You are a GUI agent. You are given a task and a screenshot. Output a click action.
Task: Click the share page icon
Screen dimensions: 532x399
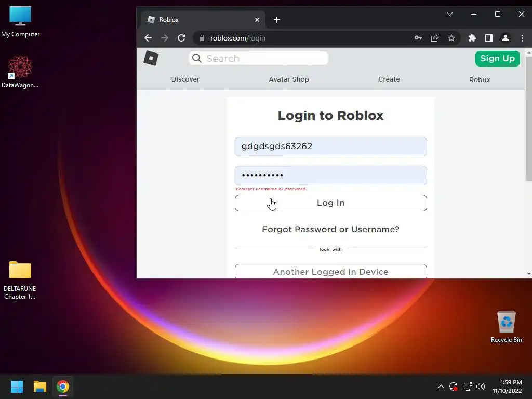(x=435, y=38)
